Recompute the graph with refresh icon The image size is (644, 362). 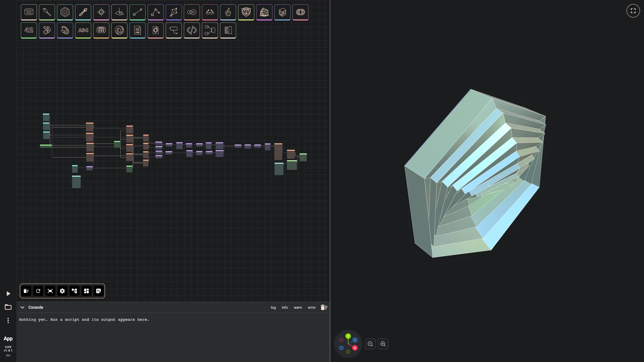click(38, 291)
